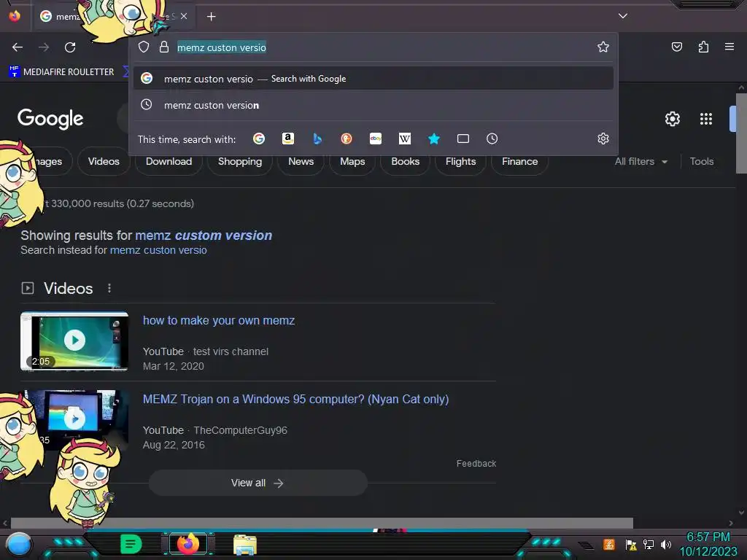Open the Start menu orb

pos(19,544)
